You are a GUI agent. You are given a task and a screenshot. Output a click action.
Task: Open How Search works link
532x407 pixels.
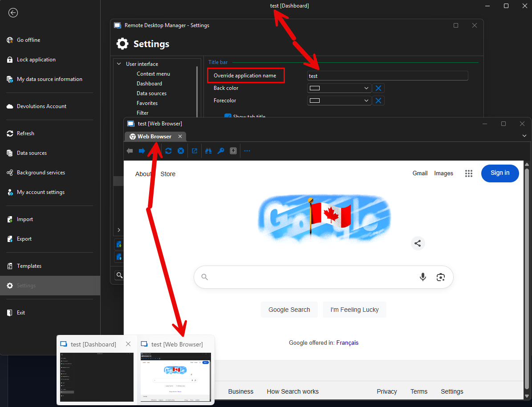(x=292, y=392)
